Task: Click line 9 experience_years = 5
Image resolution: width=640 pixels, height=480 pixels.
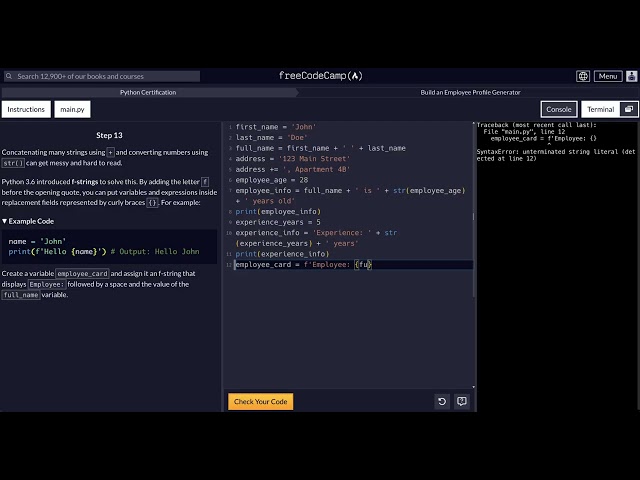Action: (x=278, y=222)
